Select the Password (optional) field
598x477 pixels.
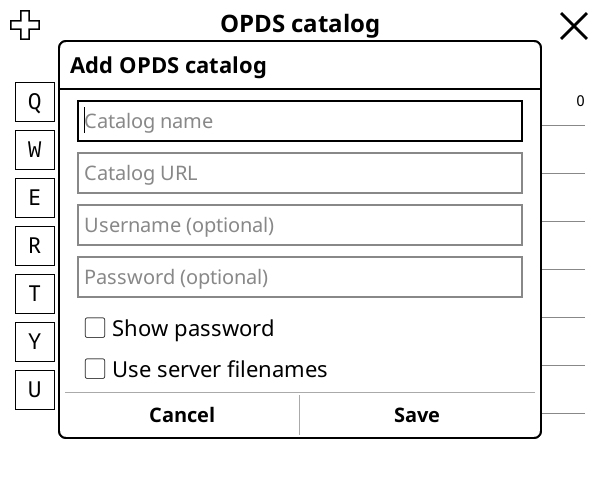(300, 277)
